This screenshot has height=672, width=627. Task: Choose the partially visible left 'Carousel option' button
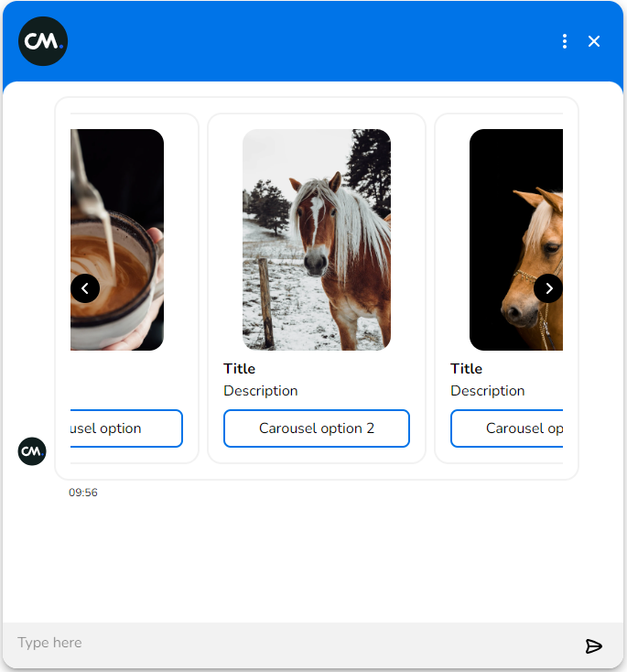126,428
